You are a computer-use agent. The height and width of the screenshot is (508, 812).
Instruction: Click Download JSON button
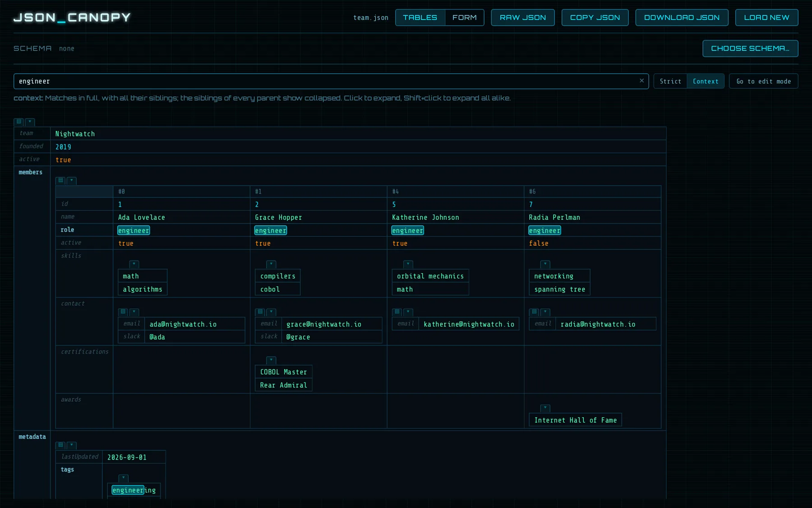point(682,18)
